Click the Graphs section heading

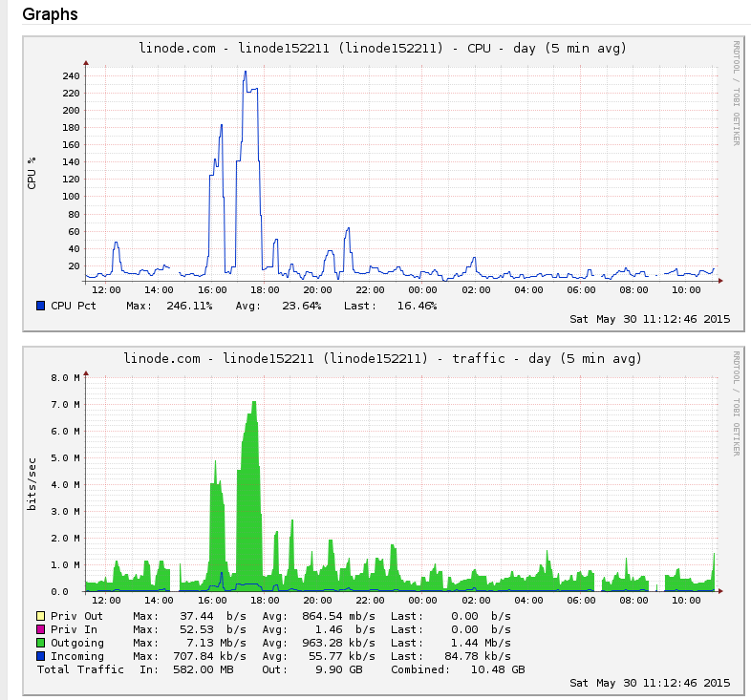point(50,14)
